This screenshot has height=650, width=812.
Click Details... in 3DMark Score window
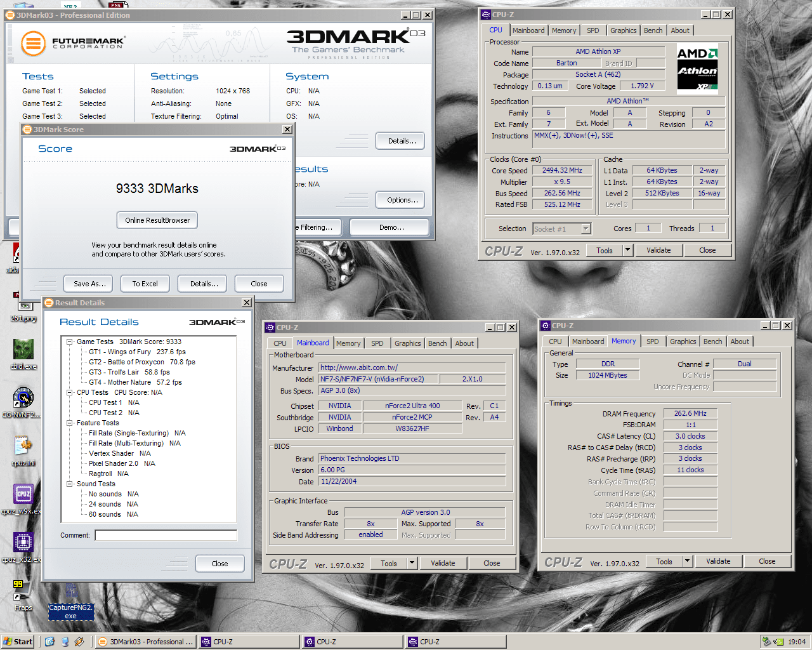click(x=204, y=284)
